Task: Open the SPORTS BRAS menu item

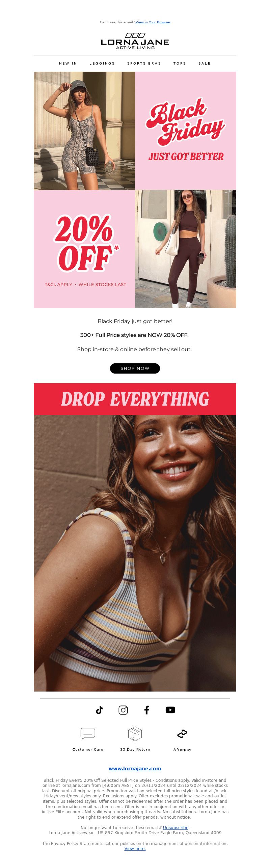Action: click(144, 64)
